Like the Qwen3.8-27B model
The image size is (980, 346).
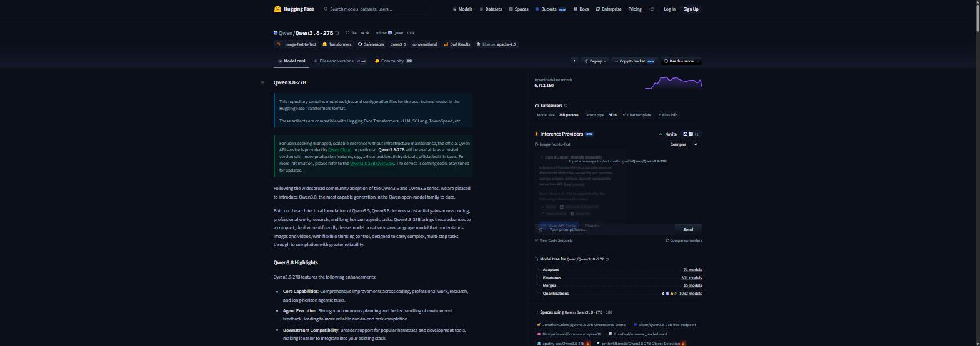[x=351, y=33]
